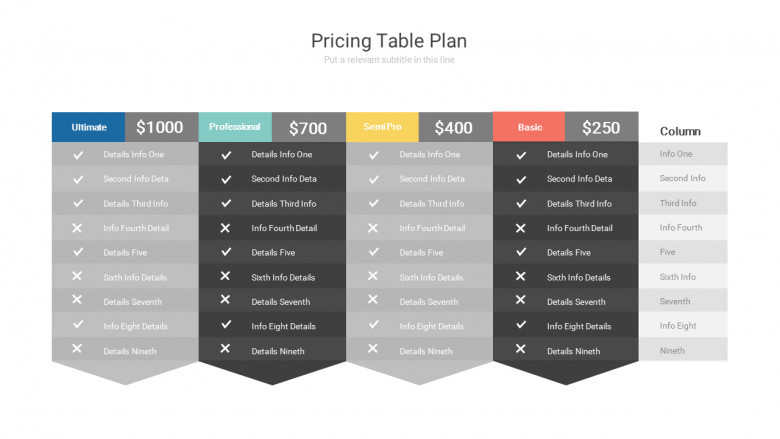Select the yellow Semi Pro plan header
Image resolution: width=780 pixels, height=439 pixels.
(382, 127)
